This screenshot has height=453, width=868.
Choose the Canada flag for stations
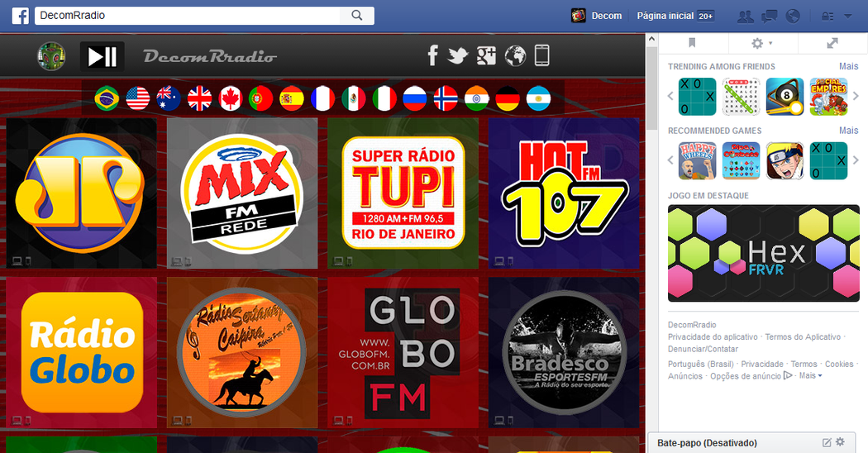tap(230, 98)
